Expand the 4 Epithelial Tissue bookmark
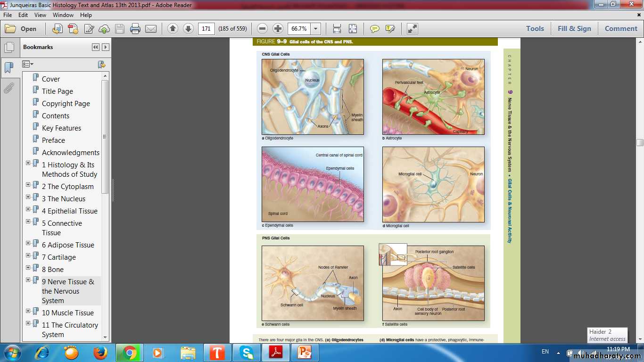This screenshot has width=644, height=362. point(28,209)
